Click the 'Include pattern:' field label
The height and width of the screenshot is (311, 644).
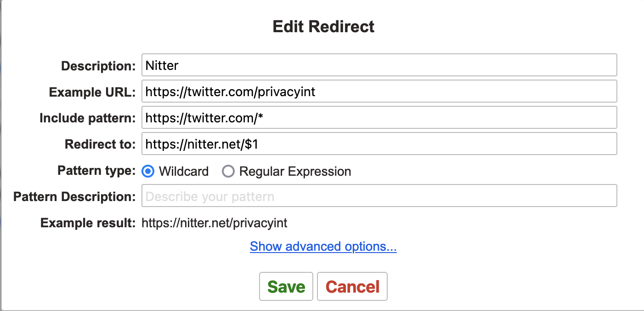click(x=88, y=118)
